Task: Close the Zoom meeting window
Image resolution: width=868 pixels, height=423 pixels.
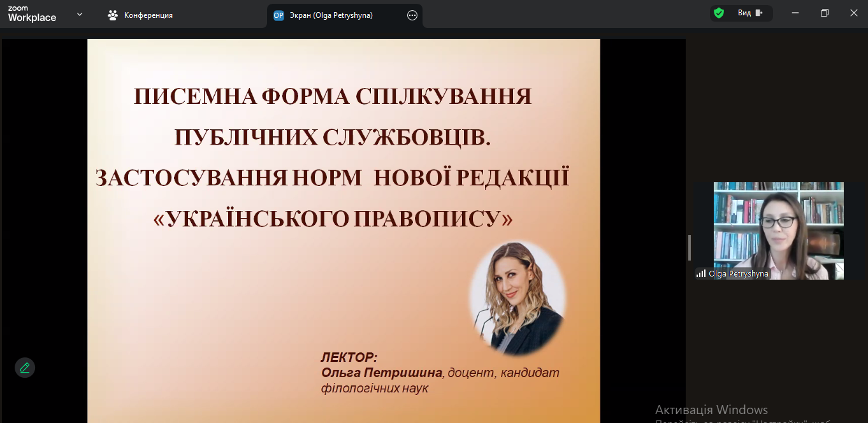Action: pos(853,13)
